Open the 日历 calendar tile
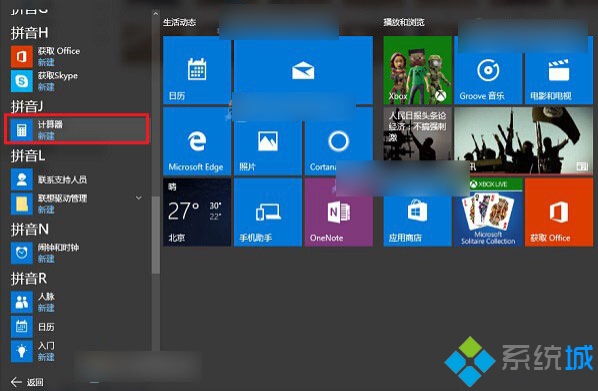598x391 pixels. coord(197,70)
